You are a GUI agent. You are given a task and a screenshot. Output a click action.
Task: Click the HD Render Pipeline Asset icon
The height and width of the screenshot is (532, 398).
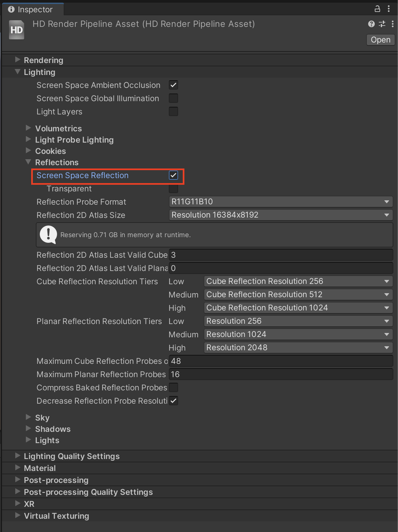17,30
